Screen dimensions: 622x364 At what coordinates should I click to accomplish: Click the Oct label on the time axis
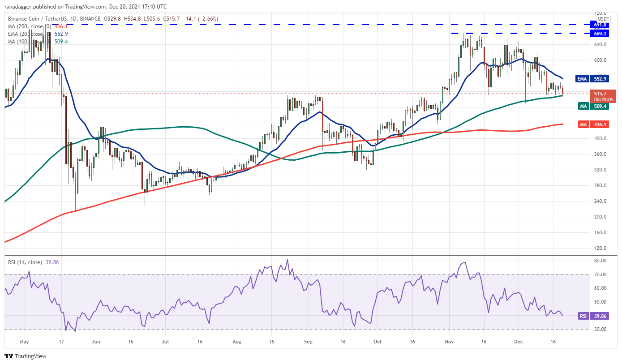(x=377, y=341)
